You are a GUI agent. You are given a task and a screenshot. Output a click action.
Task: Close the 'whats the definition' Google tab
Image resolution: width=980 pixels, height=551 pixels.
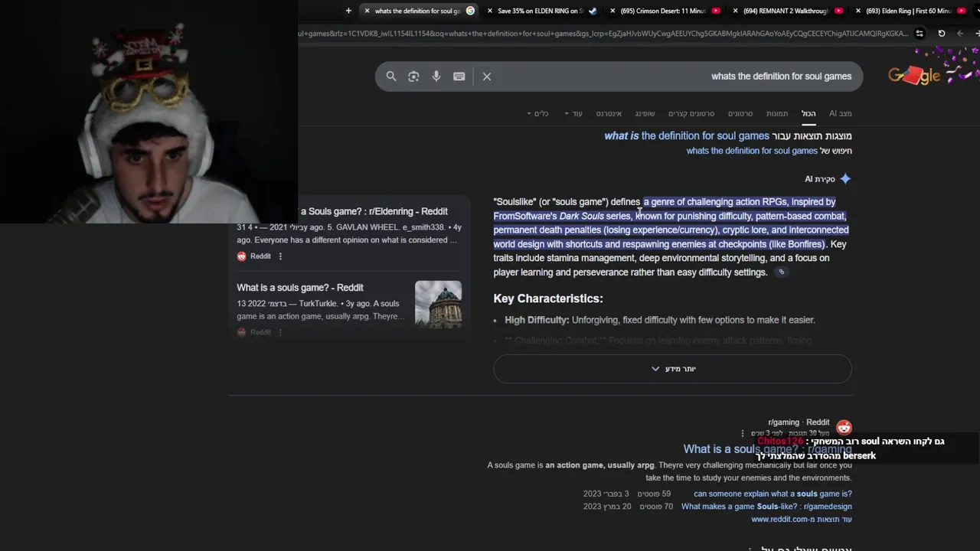[367, 11]
